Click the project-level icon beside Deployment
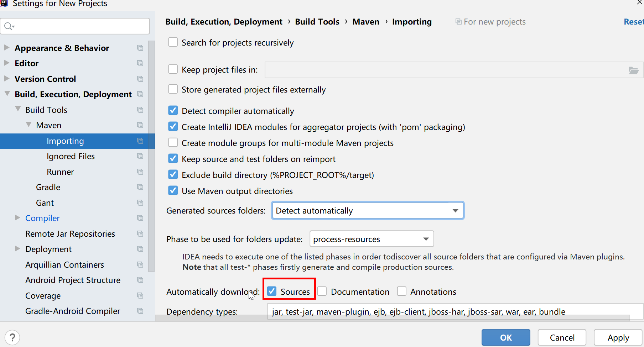This screenshot has height=347, width=644. pos(140,249)
